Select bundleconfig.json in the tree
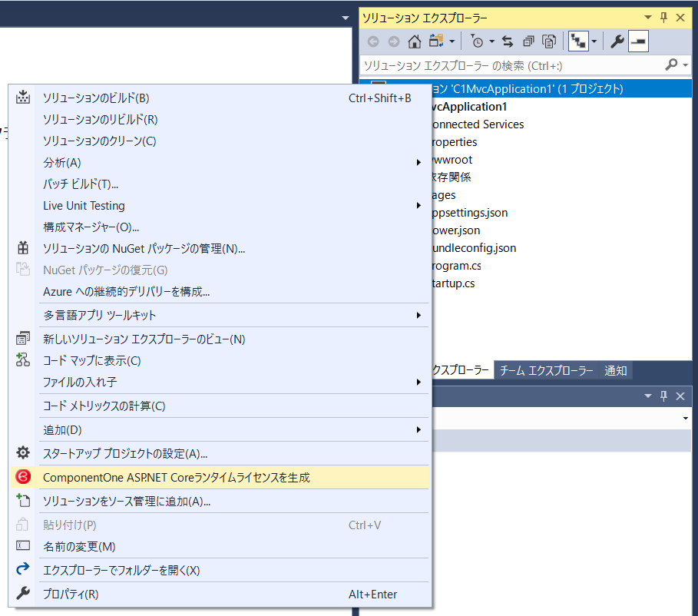 point(474,247)
